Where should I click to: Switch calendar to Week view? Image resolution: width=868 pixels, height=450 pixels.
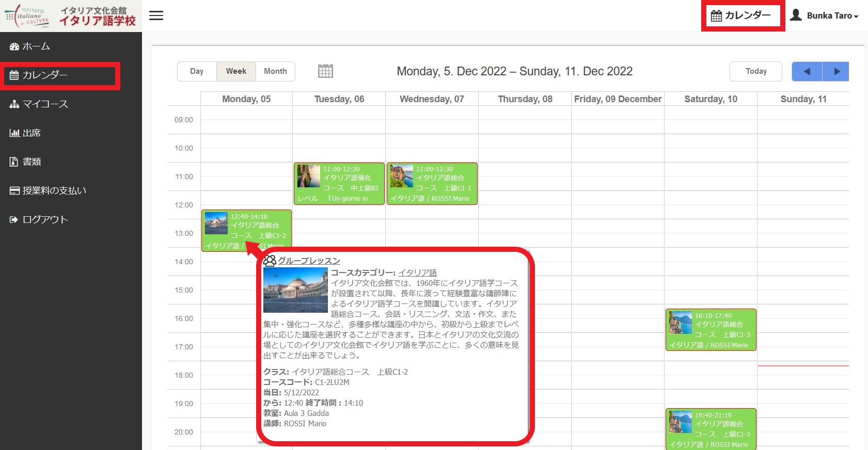click(x=236, y=71)
